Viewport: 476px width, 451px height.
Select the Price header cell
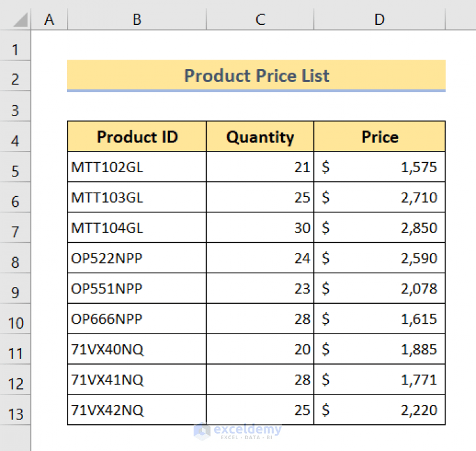(379, 137)
